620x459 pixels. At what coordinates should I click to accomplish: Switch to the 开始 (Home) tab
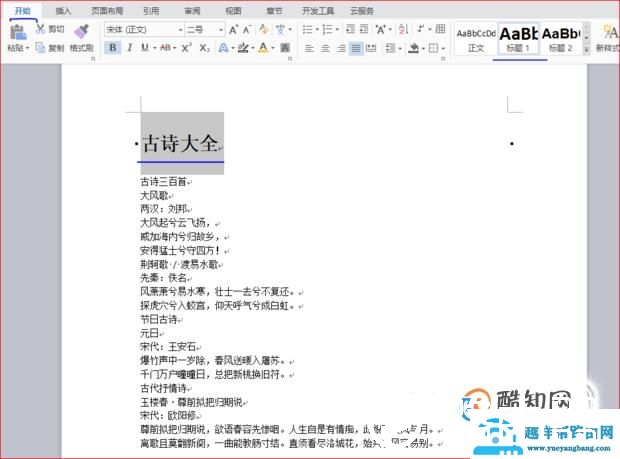point(23,11)
